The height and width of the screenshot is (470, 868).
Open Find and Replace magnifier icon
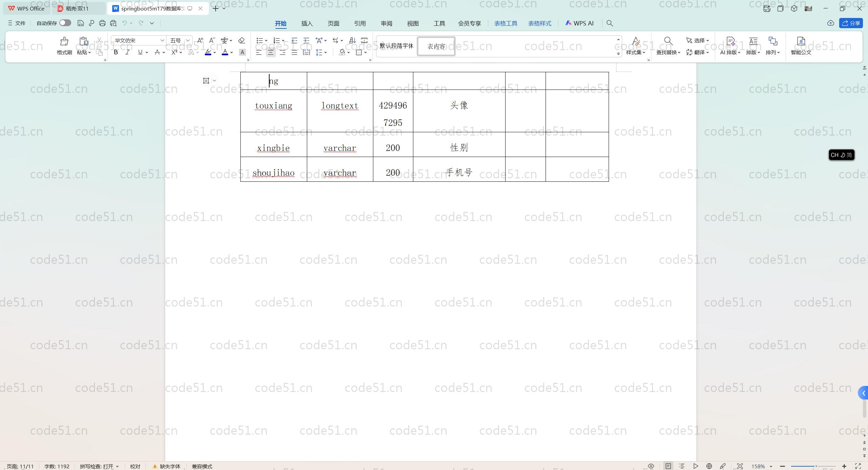[x=668, y=41]
